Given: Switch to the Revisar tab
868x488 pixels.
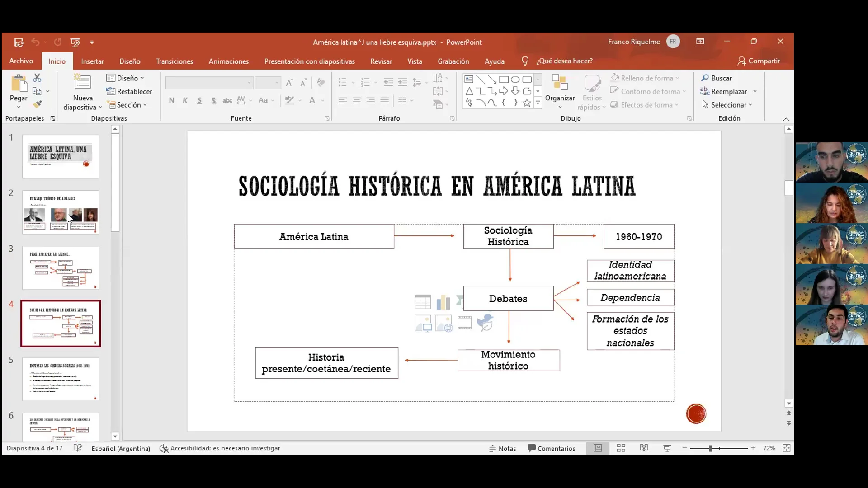Looking at the screenshot, I should coord(381,61).
